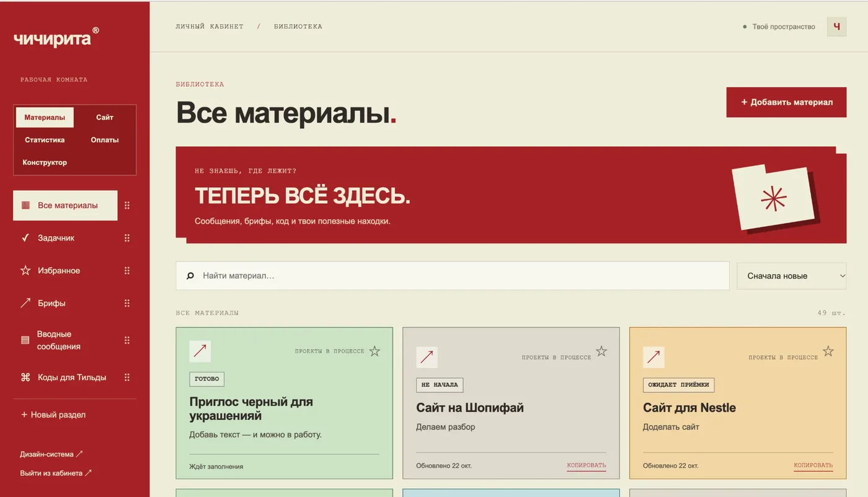Click drag handle dots beside Задачник
Viewport: 868px width, 497px height.
(x=127, y=238)
